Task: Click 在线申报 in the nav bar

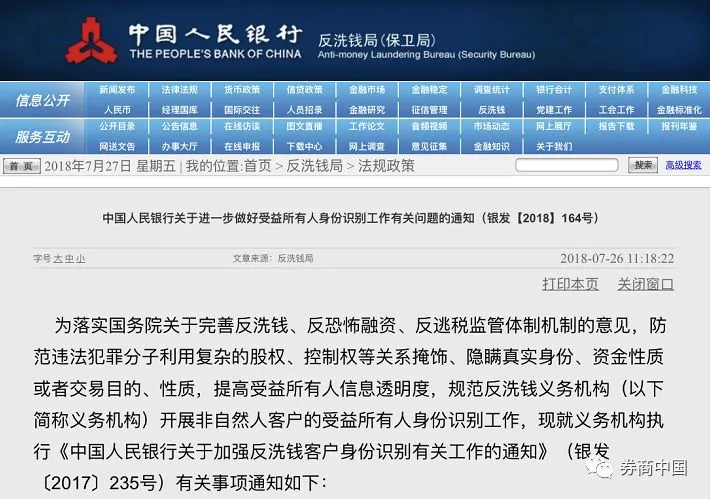Action: click(x=242, y=146)
